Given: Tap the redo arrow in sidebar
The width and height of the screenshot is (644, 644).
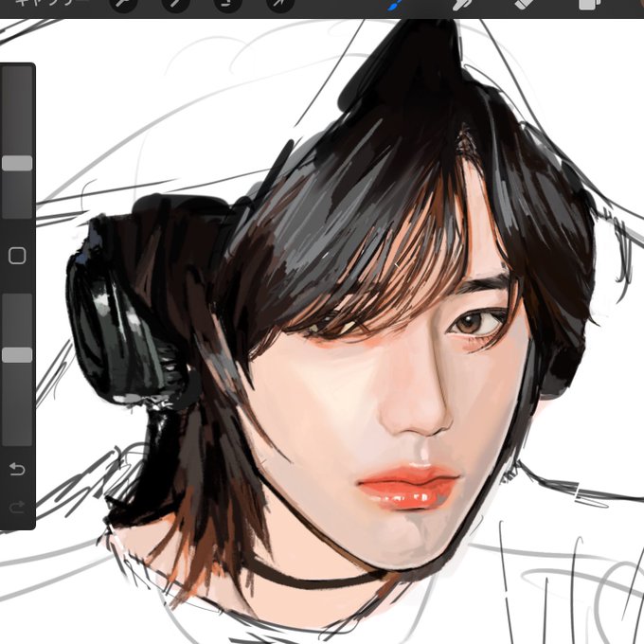Looking at the screenshot, I should [x=17, y=508].
